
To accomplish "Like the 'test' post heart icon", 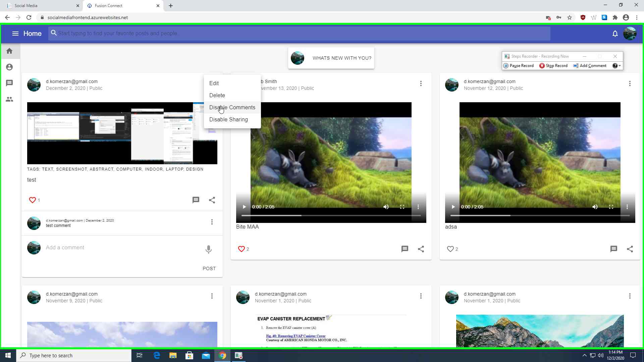I will tap(32, 200).
